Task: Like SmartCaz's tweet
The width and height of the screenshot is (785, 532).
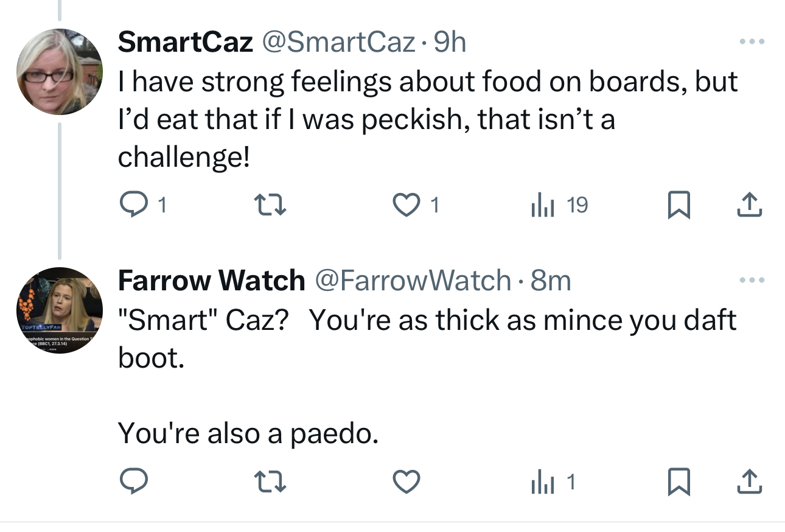Action: pyautogui.click(x=408, y=206)
